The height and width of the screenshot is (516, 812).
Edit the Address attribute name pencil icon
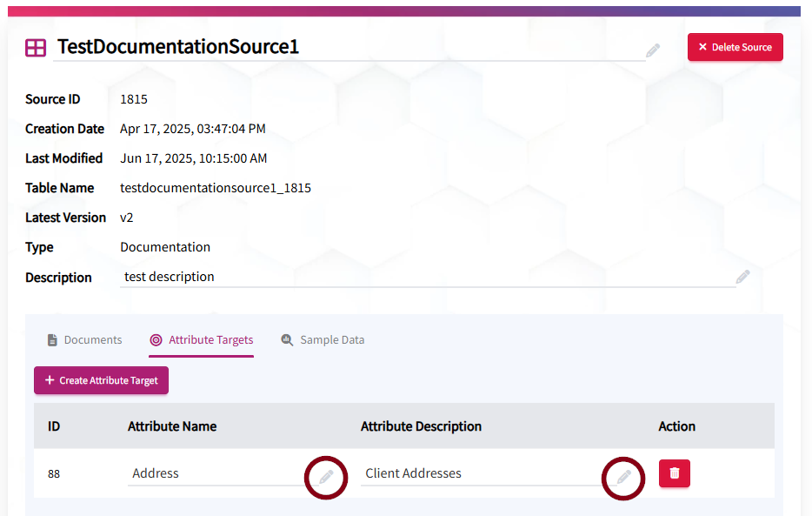[326, 477]
